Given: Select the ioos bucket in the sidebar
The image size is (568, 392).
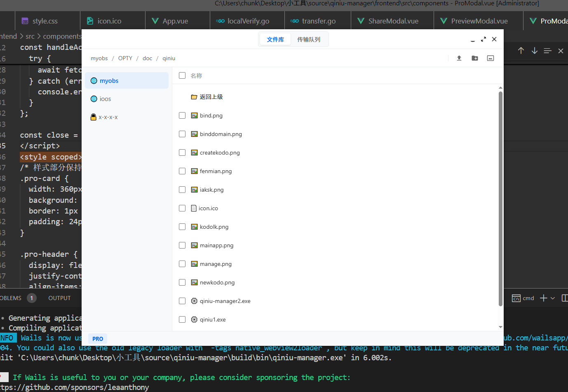Looking at the screenshot, I should (x=127, y=99).
